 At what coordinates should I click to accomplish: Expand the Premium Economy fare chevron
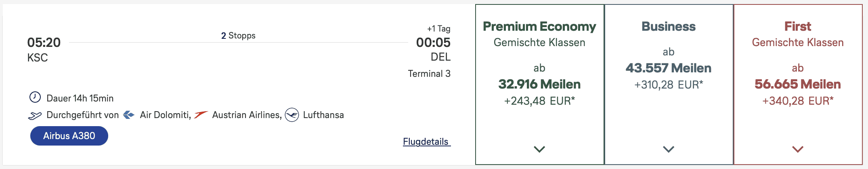539,149
